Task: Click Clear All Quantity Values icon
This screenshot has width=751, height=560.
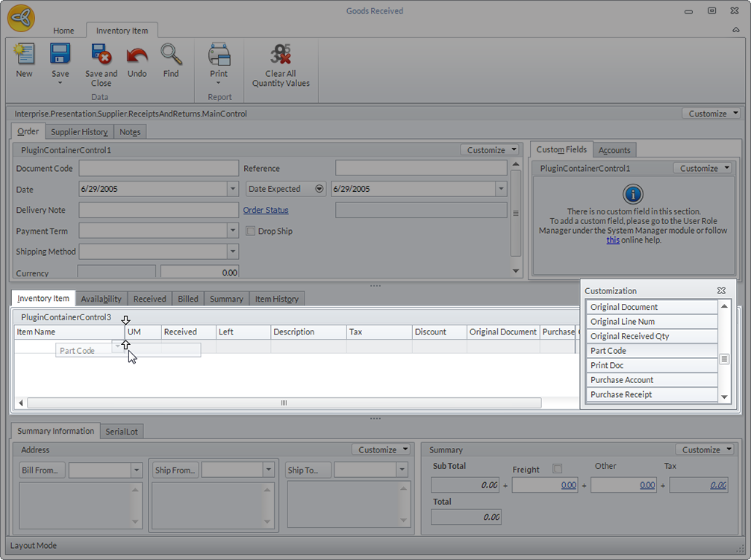Action: (x=281, y=55)
